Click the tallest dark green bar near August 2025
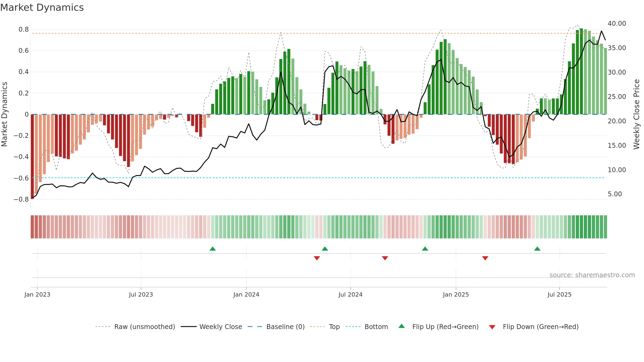The height and width of the screenshot is (362, 644). coord(581,71)
